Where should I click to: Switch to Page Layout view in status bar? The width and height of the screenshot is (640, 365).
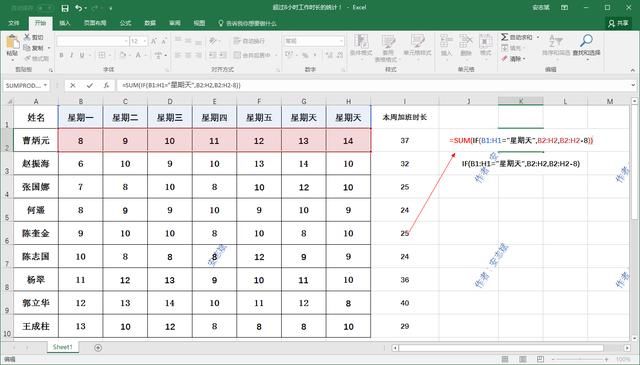tap(523, 359)
